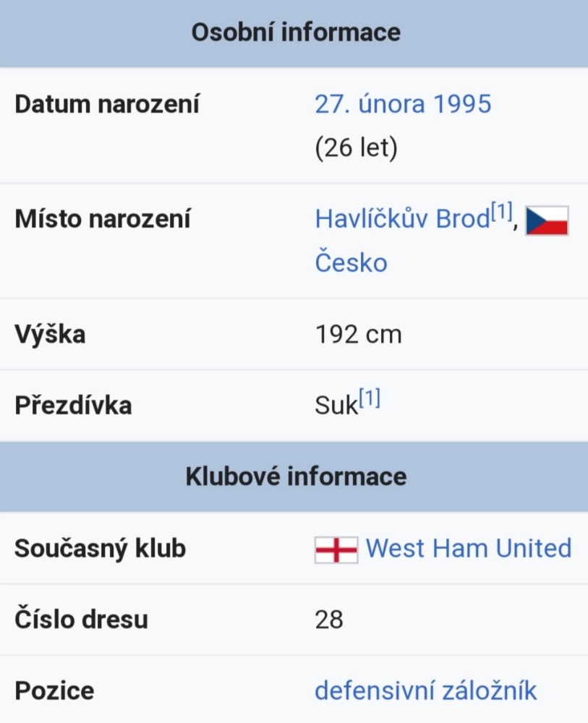
Task: Click the Číslo dresu label
Action: click(x=81, y=620)
